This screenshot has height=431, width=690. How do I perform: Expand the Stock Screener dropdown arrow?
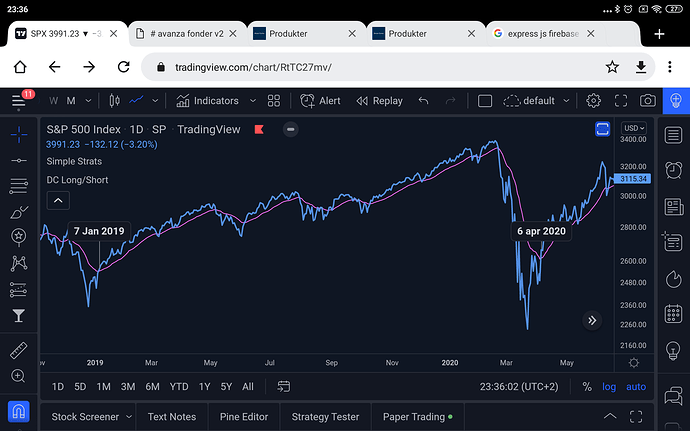(129, 416)
